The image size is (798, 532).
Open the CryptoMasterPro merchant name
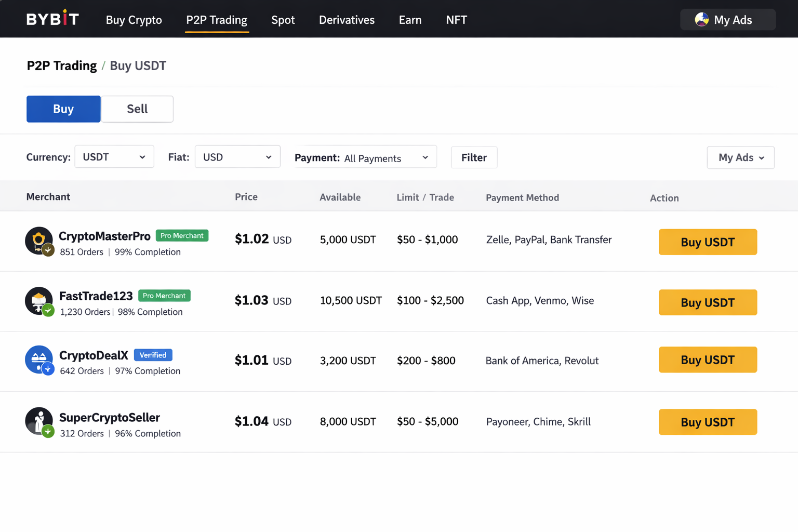(104, 236)
